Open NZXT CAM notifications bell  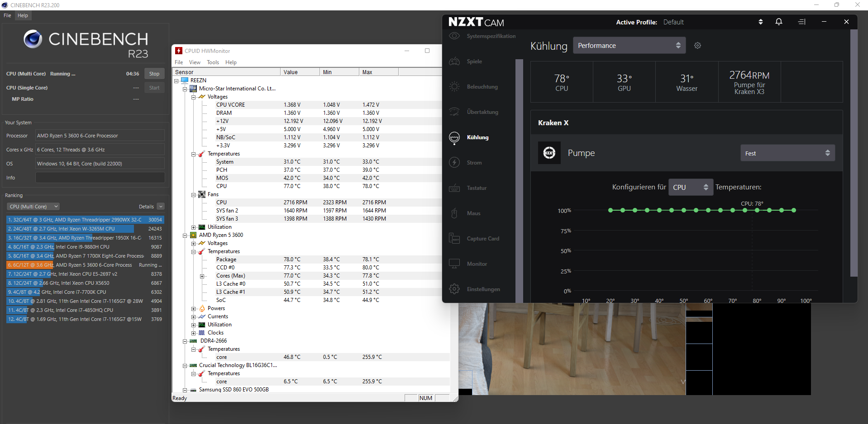779,22
